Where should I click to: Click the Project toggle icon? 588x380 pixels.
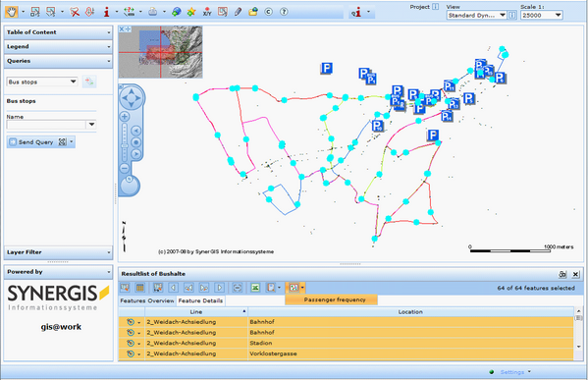pos(435,7)
